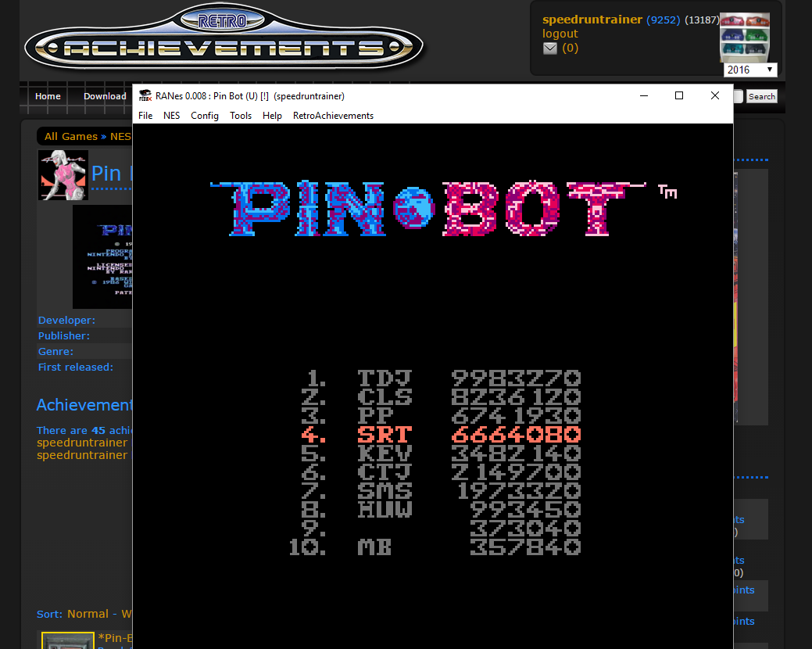Close the RANes emulator window
The width and height of the screenshot is (812, 649).
pos(714,96)
